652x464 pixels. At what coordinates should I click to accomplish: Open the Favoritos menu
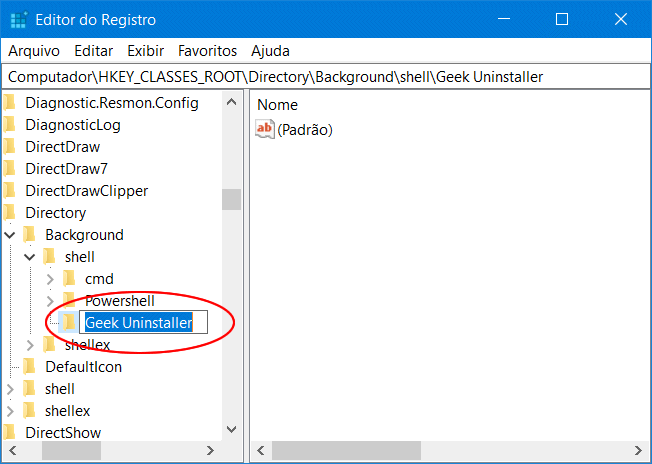(x=207, y=50)
